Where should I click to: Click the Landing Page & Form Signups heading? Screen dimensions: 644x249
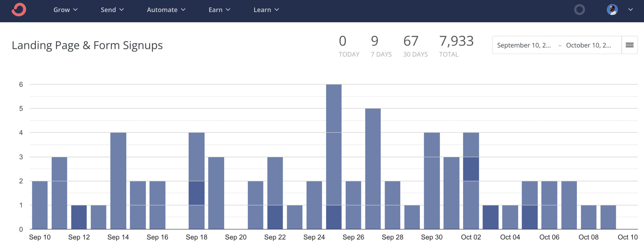click(x=87, y=45)
